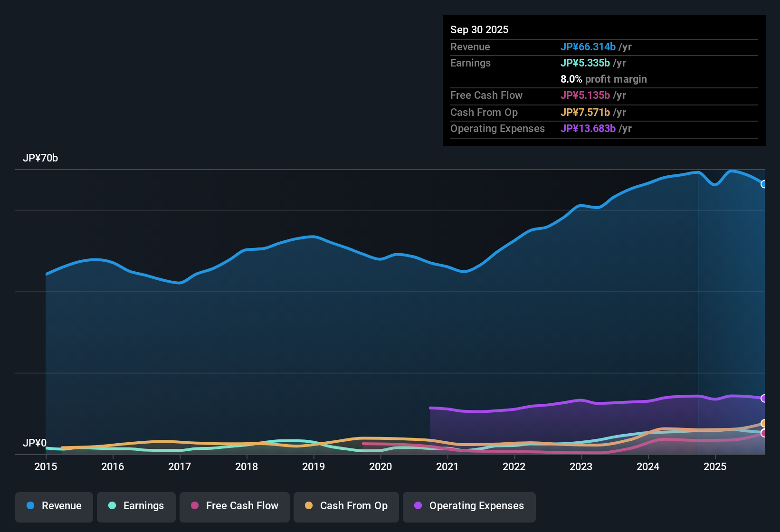Viewport: 780px width, 532px height.
Task: Hide the Earnings line using the legend
Action: click(136, 506)
